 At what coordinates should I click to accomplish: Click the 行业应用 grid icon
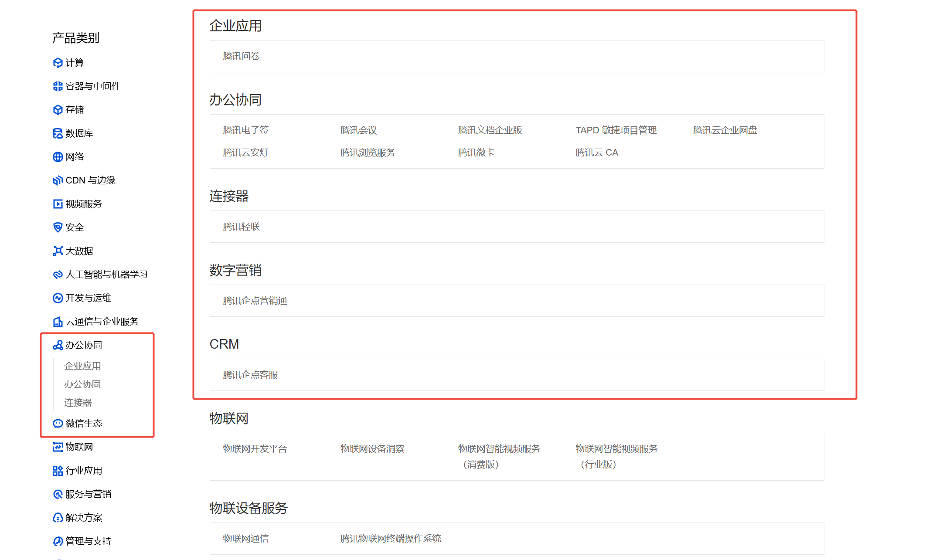tap(58, 471)
